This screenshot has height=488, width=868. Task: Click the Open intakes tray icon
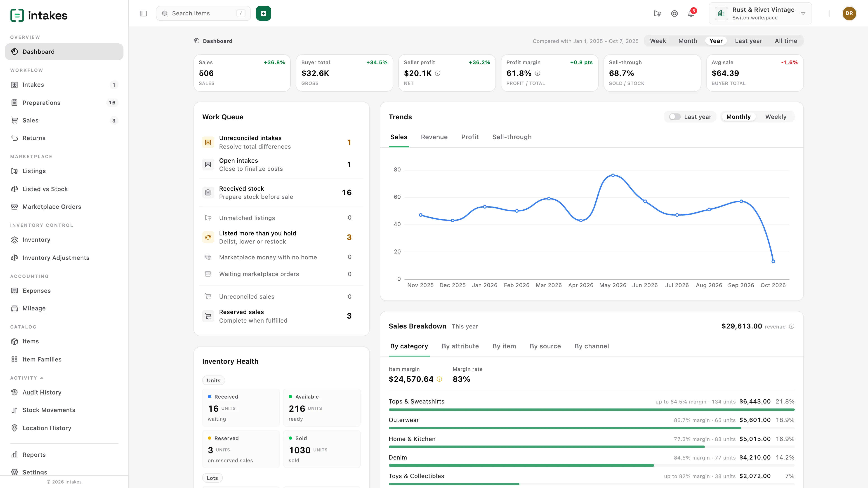pyautogui.click(x=208, y=164)
